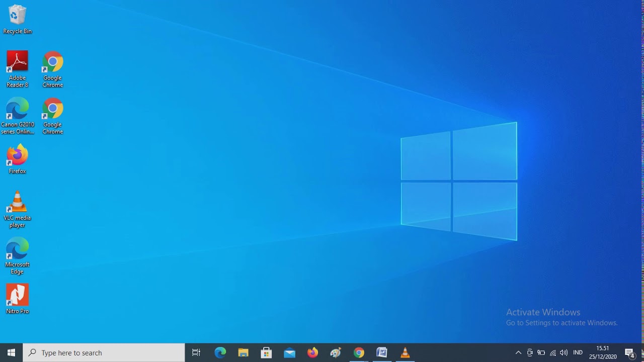
Task: Select the Microsoft Edge desktop shortcut
Action: point(17,256)
